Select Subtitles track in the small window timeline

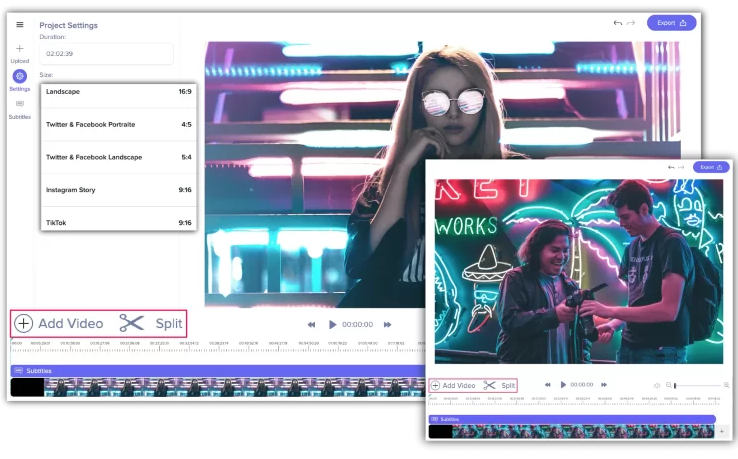572,419
